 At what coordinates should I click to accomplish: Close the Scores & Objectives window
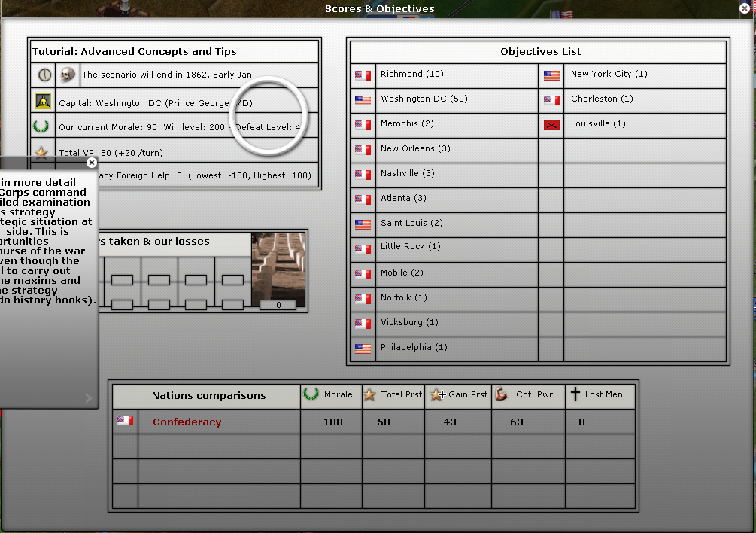click(745, 8)
